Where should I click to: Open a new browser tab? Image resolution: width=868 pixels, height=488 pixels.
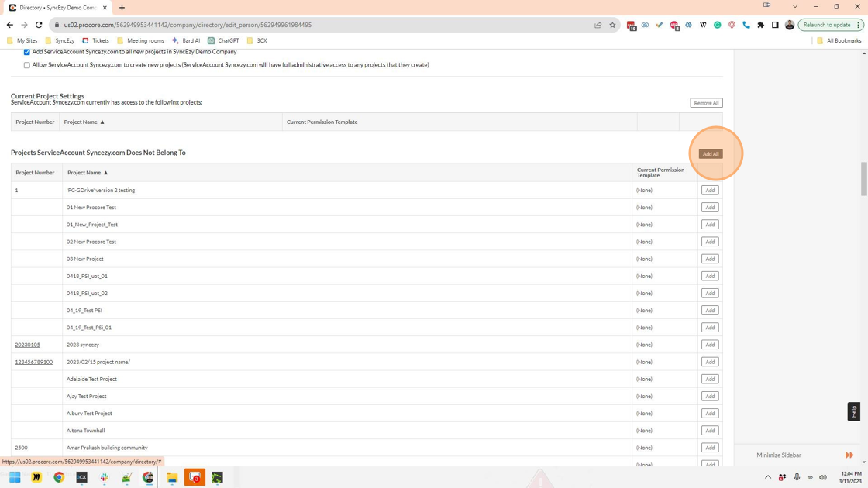(x=122, y=8)
